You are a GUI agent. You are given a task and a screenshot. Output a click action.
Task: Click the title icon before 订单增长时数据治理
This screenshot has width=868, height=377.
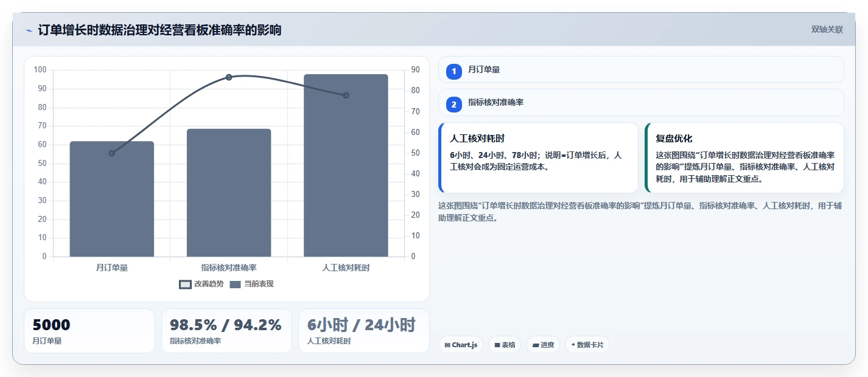point(29,30)
